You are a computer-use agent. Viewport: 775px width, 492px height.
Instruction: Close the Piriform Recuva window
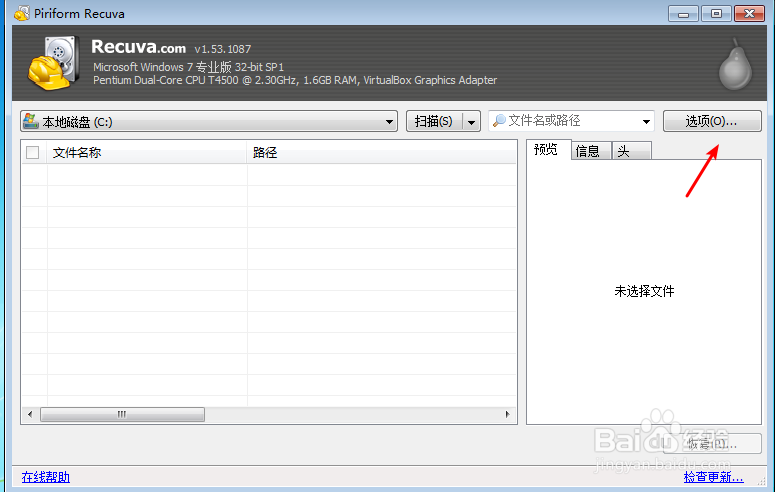point(749,13)
